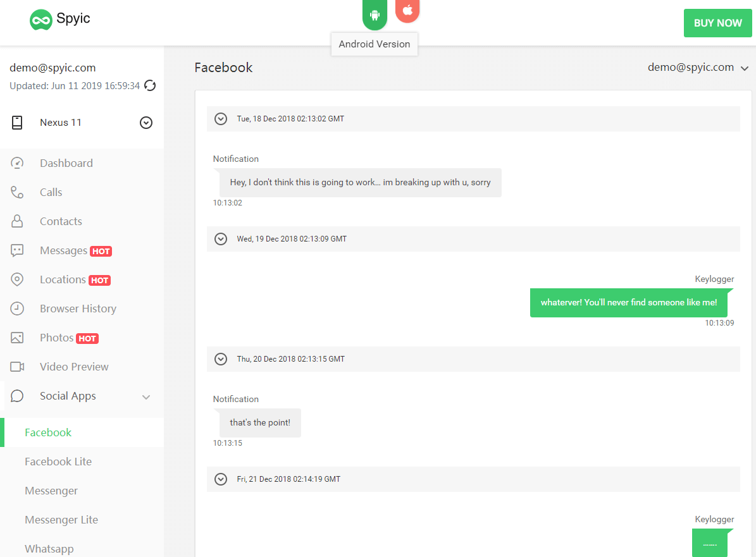Select the Apple version icon
Screen dimensions: 756x557
click(x=407, y=10)
